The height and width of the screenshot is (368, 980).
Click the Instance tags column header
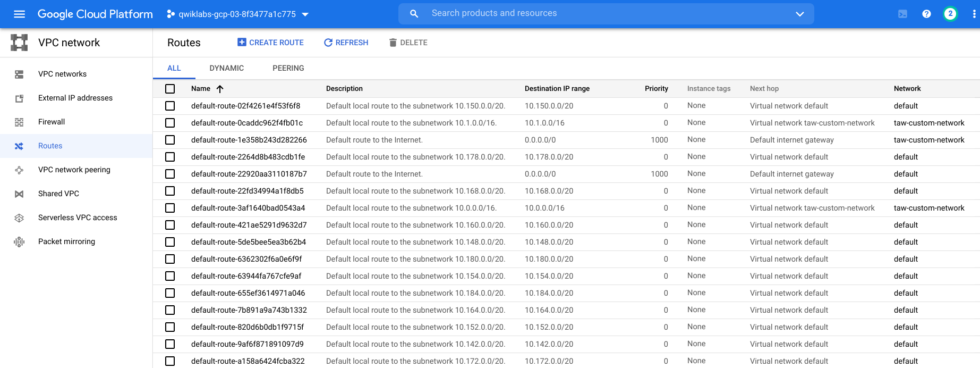click(709, 89)
